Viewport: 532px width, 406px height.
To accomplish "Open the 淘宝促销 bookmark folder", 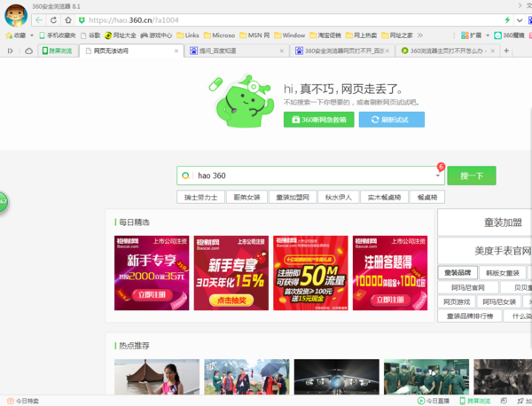I will click(325, 35).
